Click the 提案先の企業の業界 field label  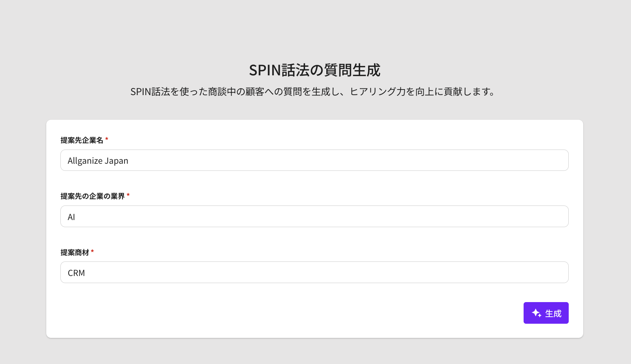[92, 196]
